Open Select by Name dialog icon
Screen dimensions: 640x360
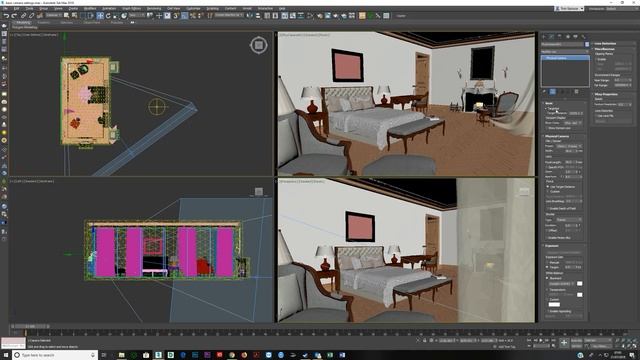[x=74, y=16]
